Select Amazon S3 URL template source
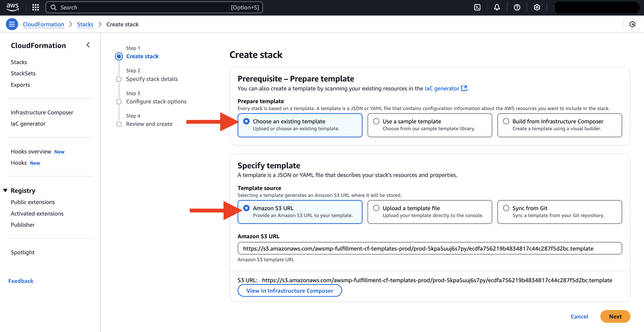Screen dimensions: 644x332 [x=300, y=212]
